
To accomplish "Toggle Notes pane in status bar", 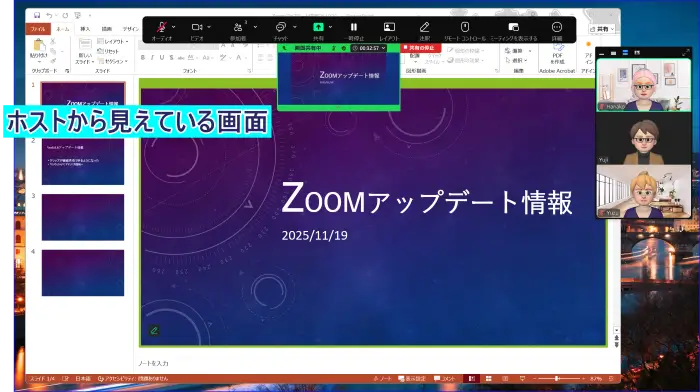I will tap(383, 379).
